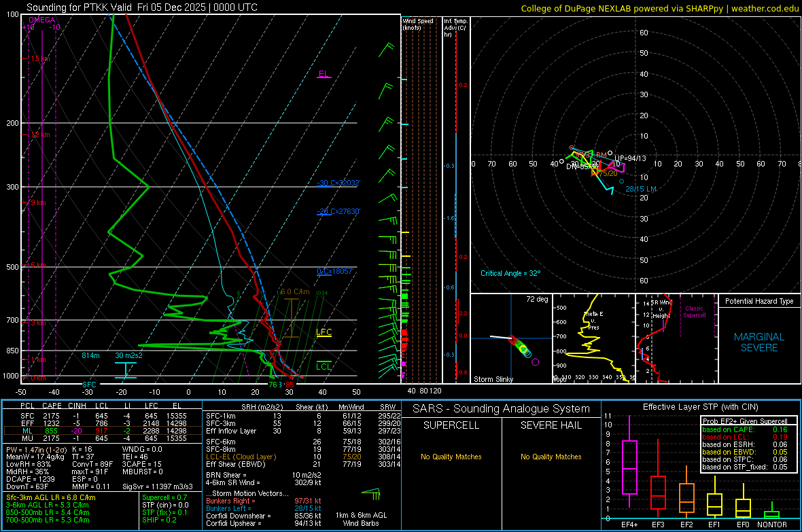This screenshot has height=532, width=802.
Task: Select the green LCL level marker
Action: coord(324,366)
